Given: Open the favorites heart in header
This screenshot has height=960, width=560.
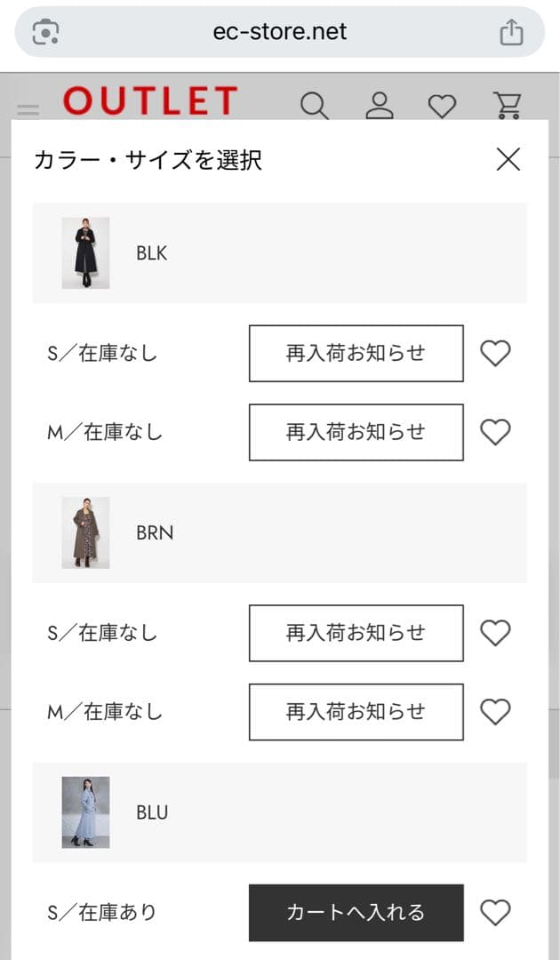Looking at the screenshot, I should (442, 107).
